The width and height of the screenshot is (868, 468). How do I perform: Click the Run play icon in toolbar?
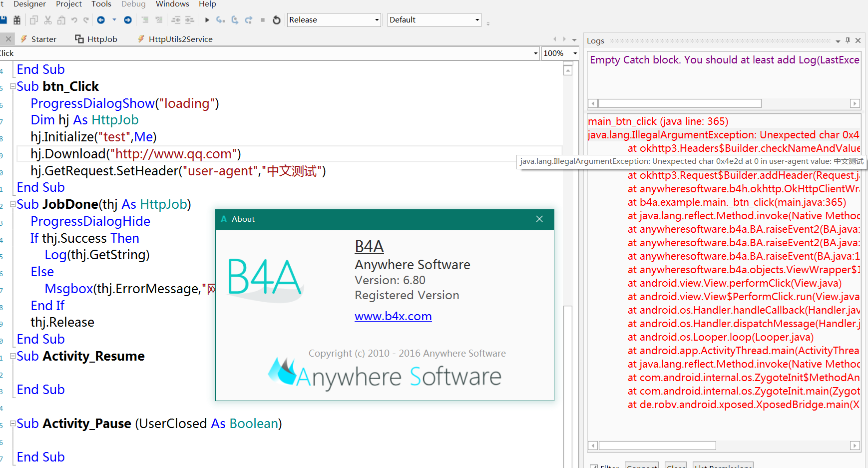coord(207,20)
